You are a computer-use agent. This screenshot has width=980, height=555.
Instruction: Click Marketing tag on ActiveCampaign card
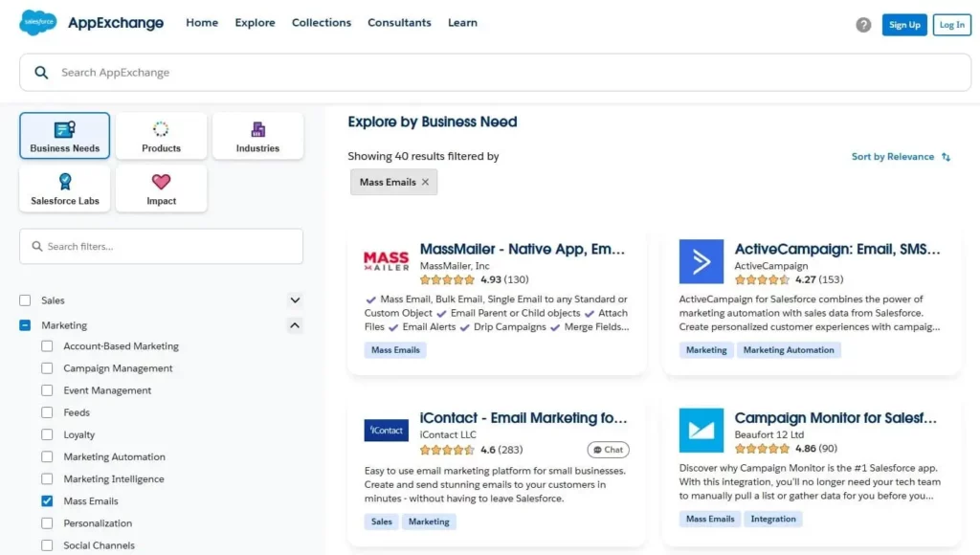706,350
